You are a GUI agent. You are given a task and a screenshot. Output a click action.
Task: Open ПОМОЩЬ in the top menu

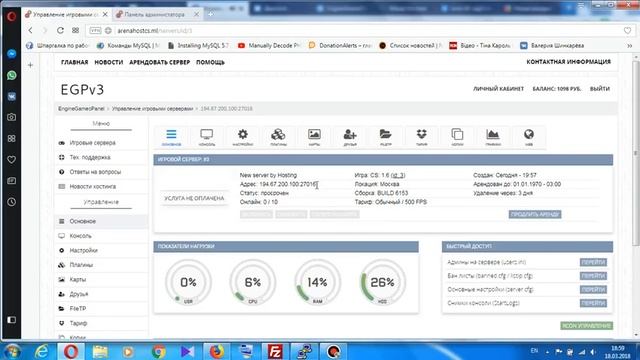tap(210, 62)
